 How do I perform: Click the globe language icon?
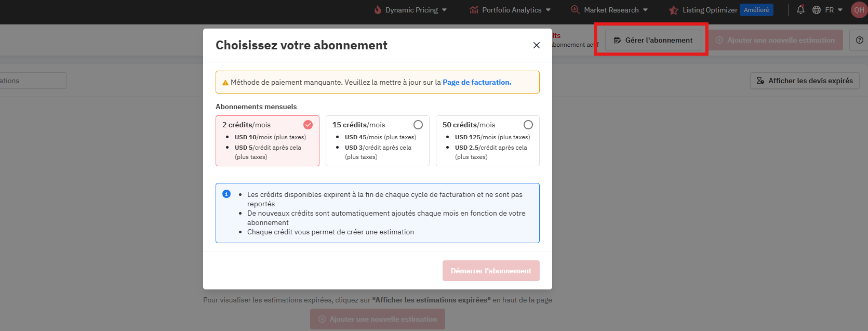pyautogui.click(x=817, y=10)
